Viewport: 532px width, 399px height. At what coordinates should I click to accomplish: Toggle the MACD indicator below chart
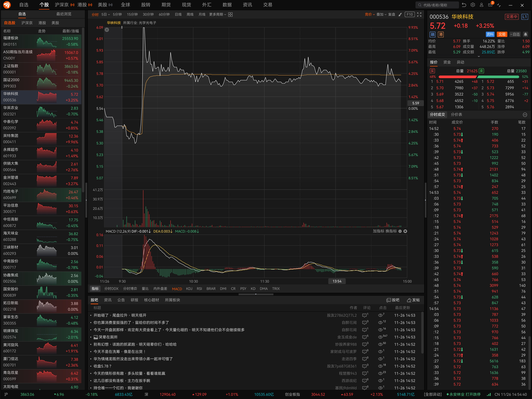coord(177,289)
